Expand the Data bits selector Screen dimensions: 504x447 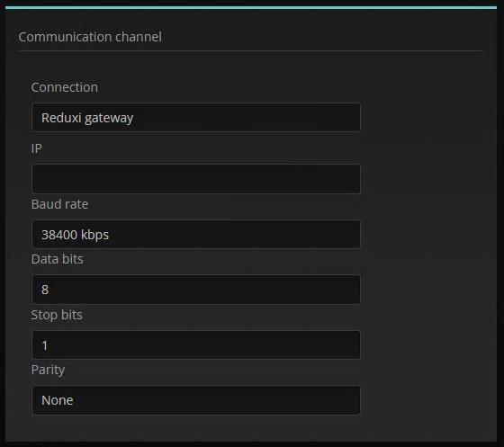pos(196,290)
